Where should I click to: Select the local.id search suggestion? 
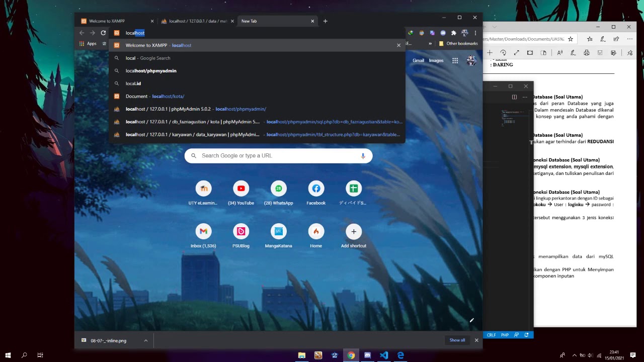257,83
